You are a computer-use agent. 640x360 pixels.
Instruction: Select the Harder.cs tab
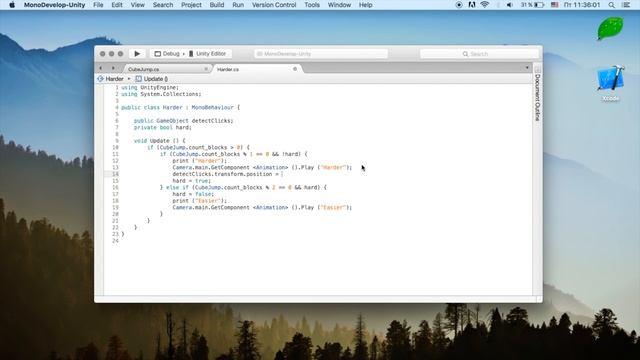click(x=228, y=69)
